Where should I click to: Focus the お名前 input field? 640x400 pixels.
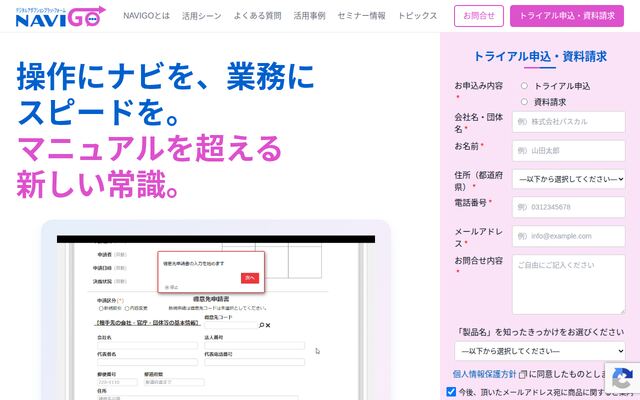pos(569,151)
